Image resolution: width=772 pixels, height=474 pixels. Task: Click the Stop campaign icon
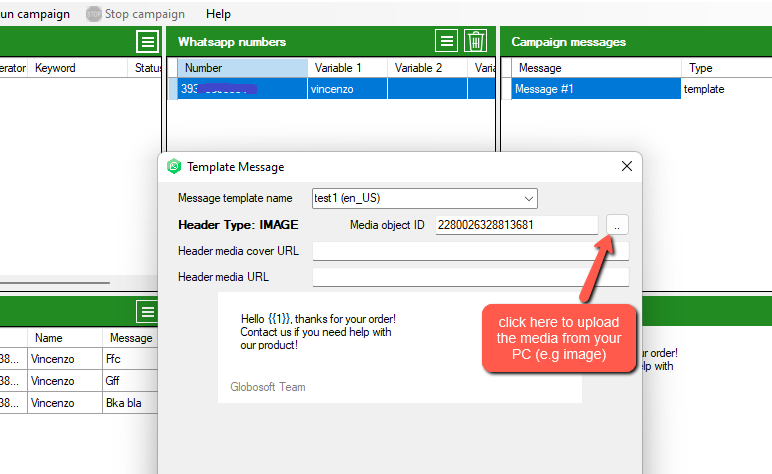click(x=94, y=14)
